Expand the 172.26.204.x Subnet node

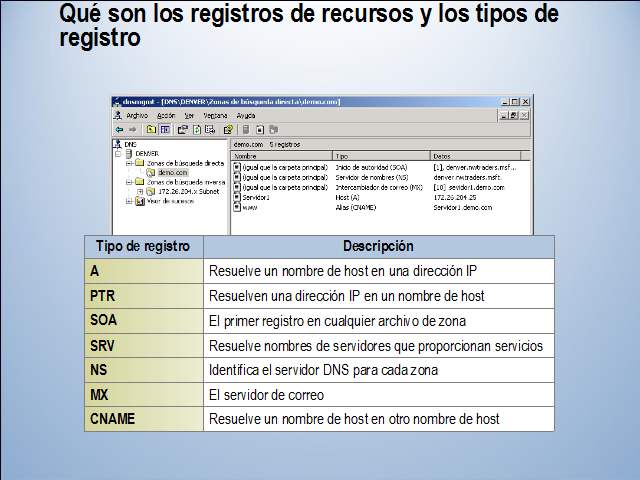(x=140, y=191)
